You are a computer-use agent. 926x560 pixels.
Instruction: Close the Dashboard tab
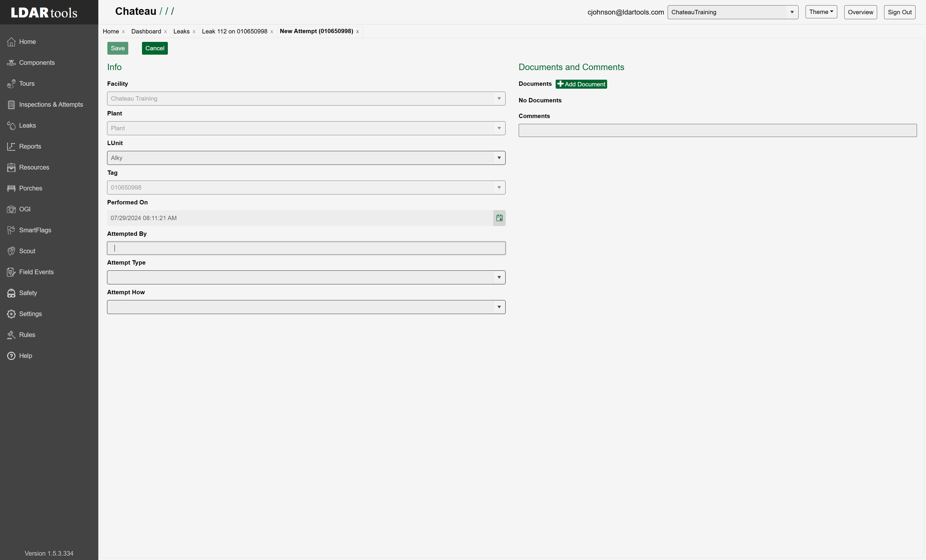coord(165,32)
